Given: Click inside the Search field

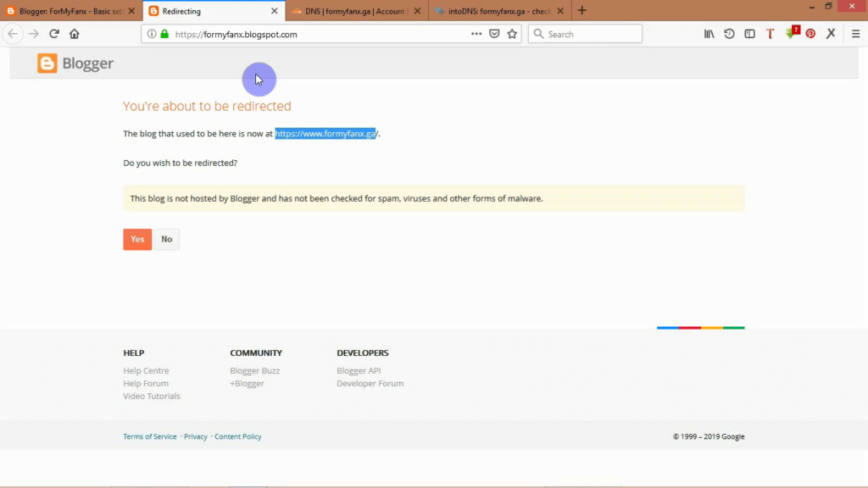Looking at the screenshot, I should click(x=585, y=34).
